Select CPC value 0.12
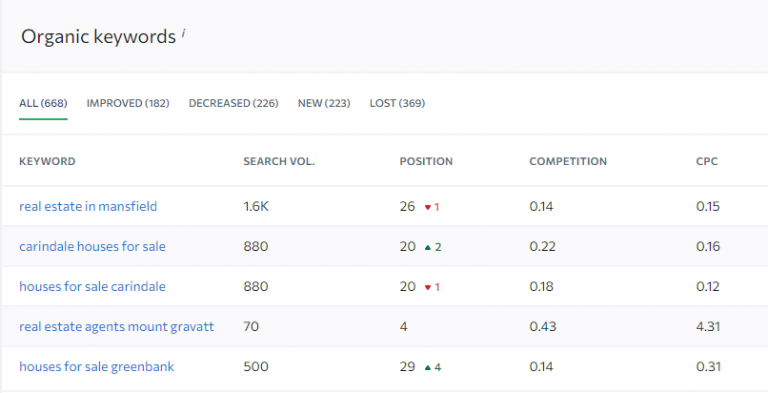This screenshot has height=393, width=768. point(708,287)
